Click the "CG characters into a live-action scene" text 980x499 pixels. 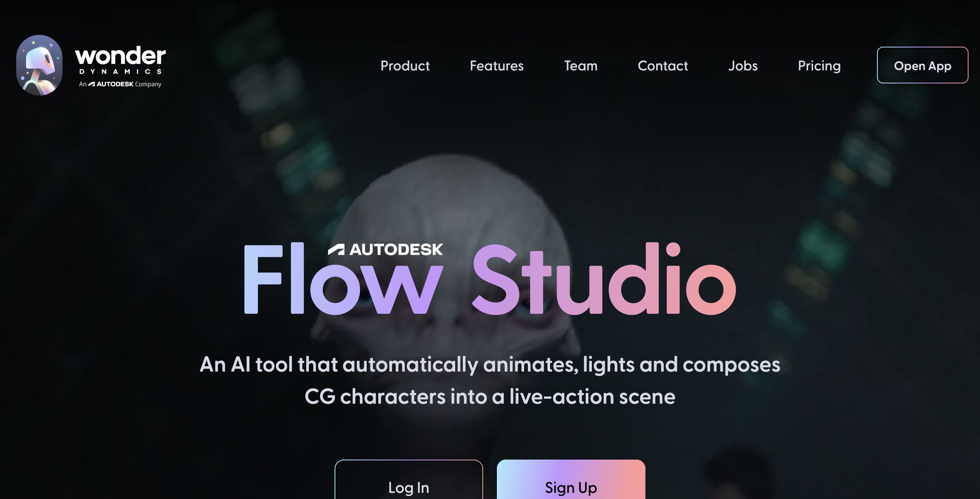click(490, 396)
